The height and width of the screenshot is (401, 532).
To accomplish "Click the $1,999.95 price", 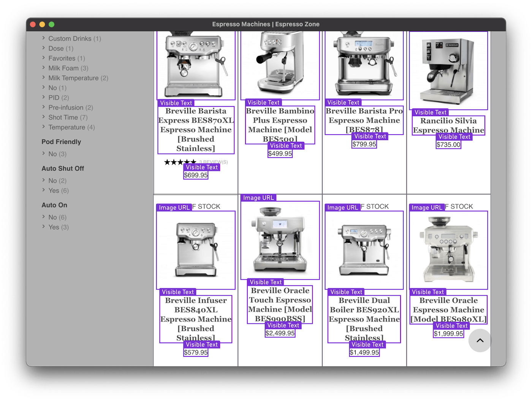I will pos(448,334).
